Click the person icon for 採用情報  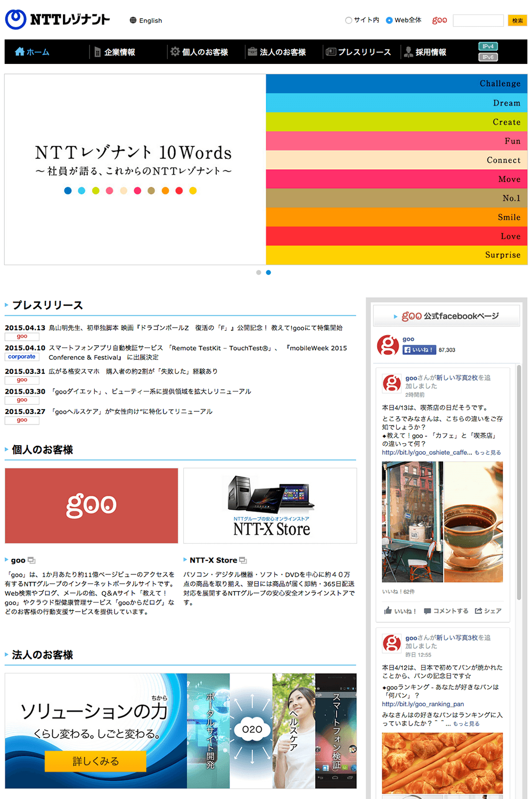[408, 52]
